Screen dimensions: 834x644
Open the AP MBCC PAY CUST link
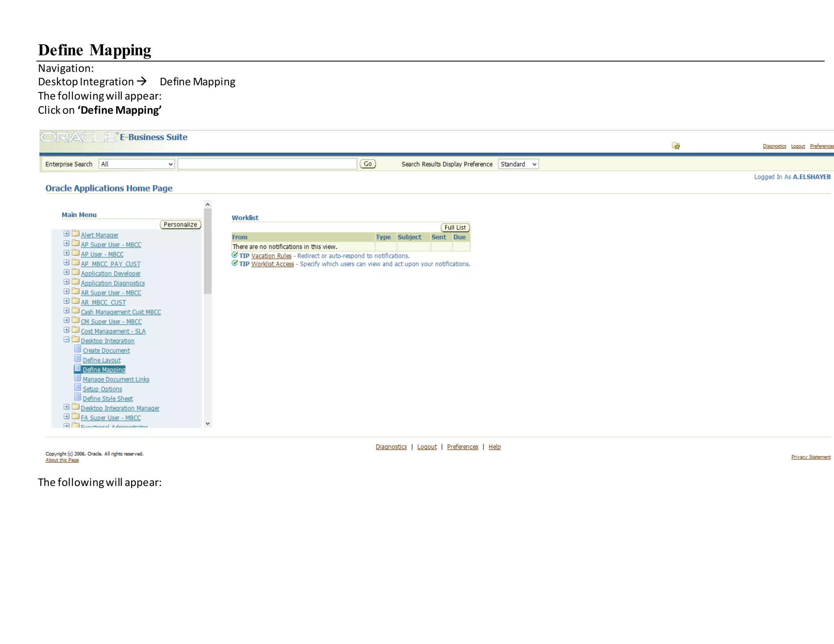[x=111, y=264]
